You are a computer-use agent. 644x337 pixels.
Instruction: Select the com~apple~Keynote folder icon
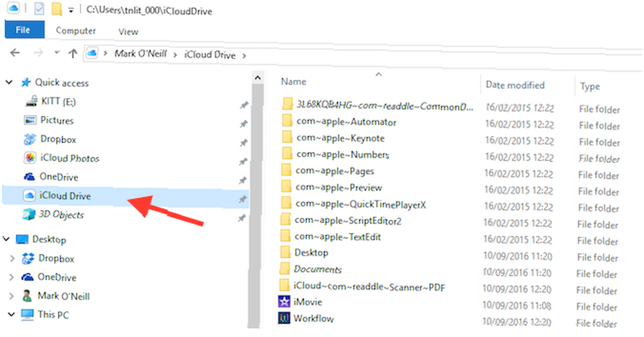click(x=287, y=137)
